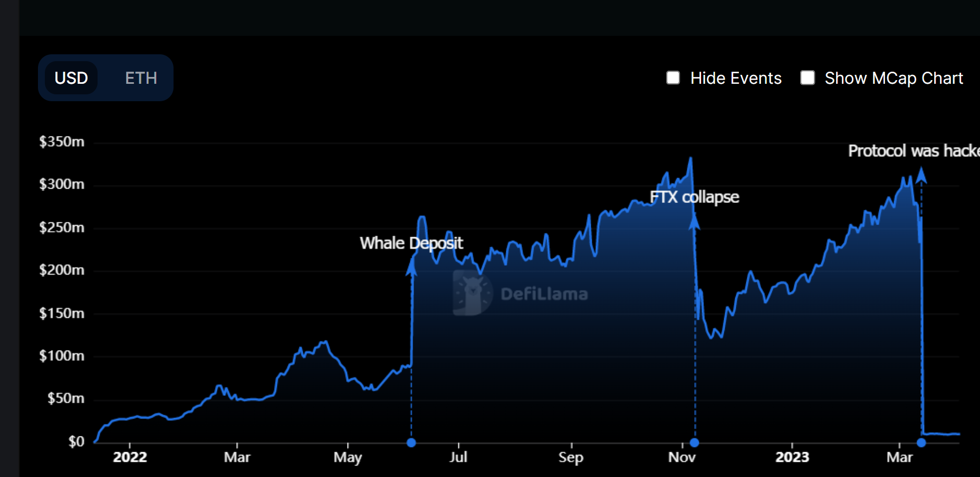Click the '$0' y-axis label
Screen dimensions: 980x477
click(x=76, y=442)
